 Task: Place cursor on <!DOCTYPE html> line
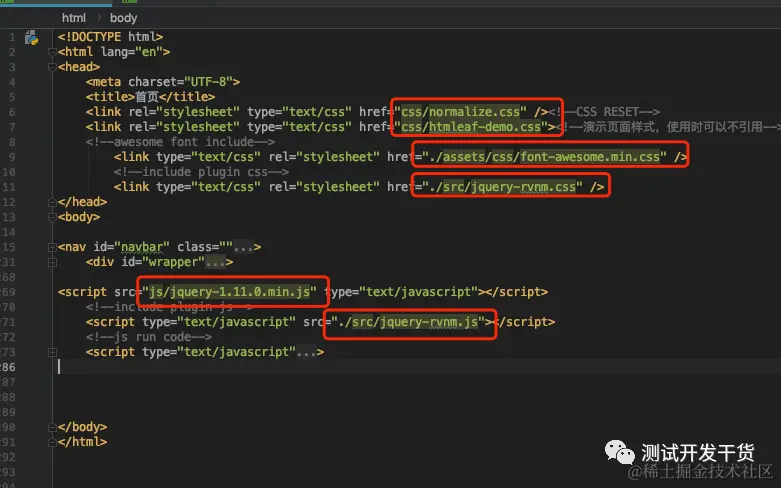(110, 37)
